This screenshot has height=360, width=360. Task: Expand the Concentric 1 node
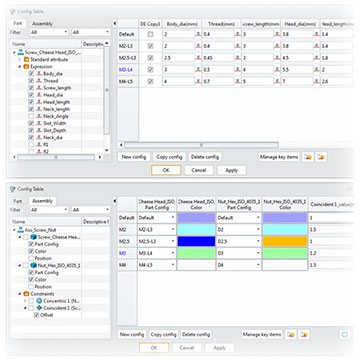coord(25,301)
